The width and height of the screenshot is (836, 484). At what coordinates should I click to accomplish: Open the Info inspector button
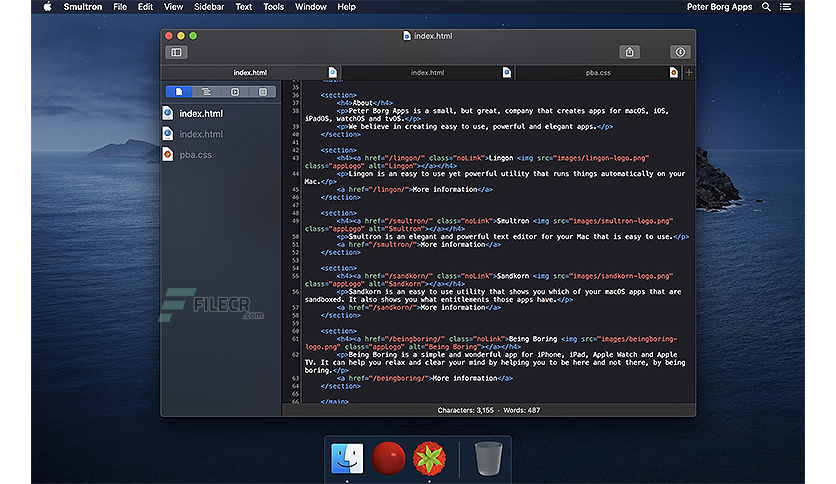pyautogui.click(x=680, y=52)
